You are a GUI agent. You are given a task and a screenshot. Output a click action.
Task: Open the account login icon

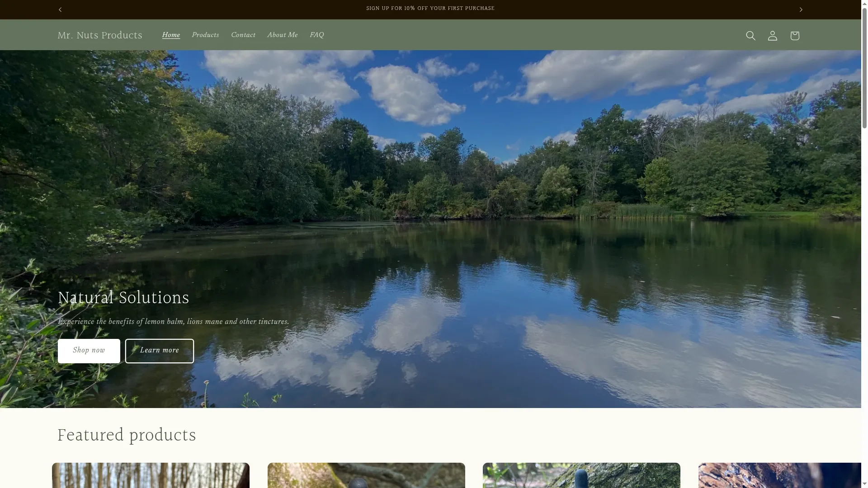[x=773, y=36]
